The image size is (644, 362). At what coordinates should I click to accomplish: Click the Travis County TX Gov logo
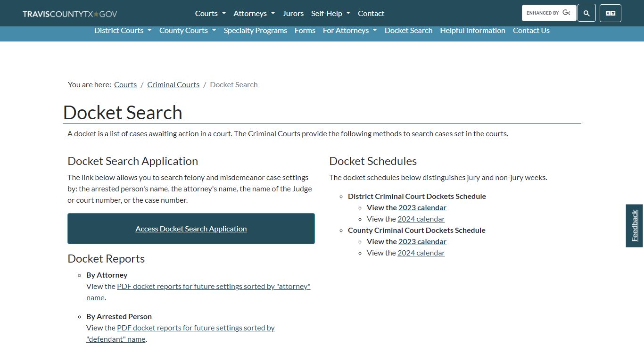point(70,14)
